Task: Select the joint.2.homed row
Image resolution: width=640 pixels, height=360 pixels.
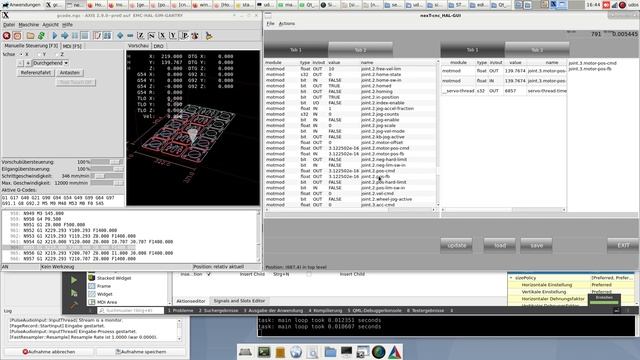Action: click(x=350, y=86)
